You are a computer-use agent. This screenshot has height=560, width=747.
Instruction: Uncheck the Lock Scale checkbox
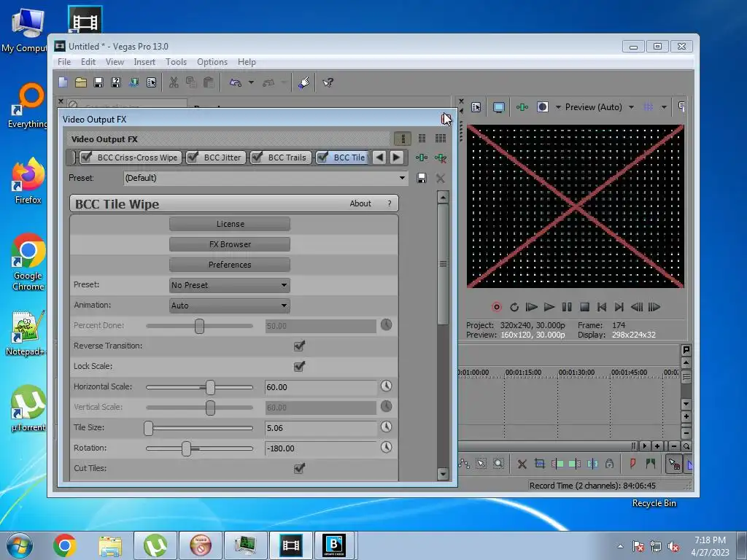pos(299,366)
